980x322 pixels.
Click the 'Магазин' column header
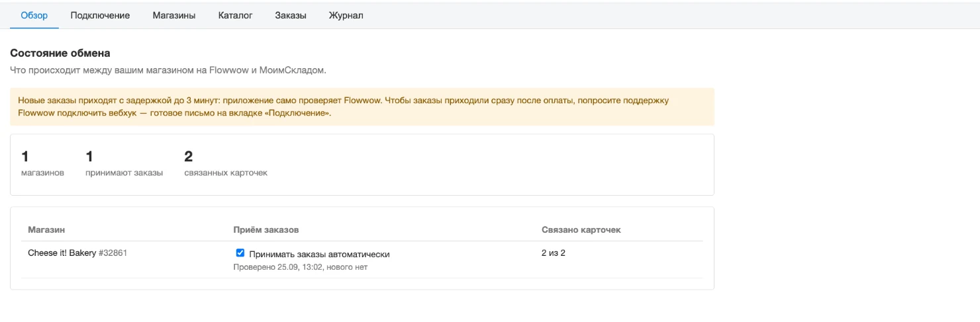click(x=46, y=229)
